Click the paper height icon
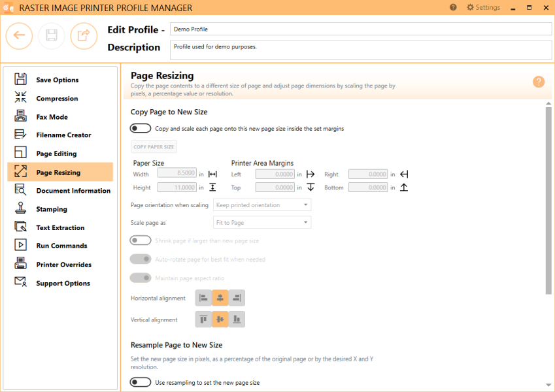Image resolution: width=555 pixels, height=392 pixels. [x=212, y=187]
